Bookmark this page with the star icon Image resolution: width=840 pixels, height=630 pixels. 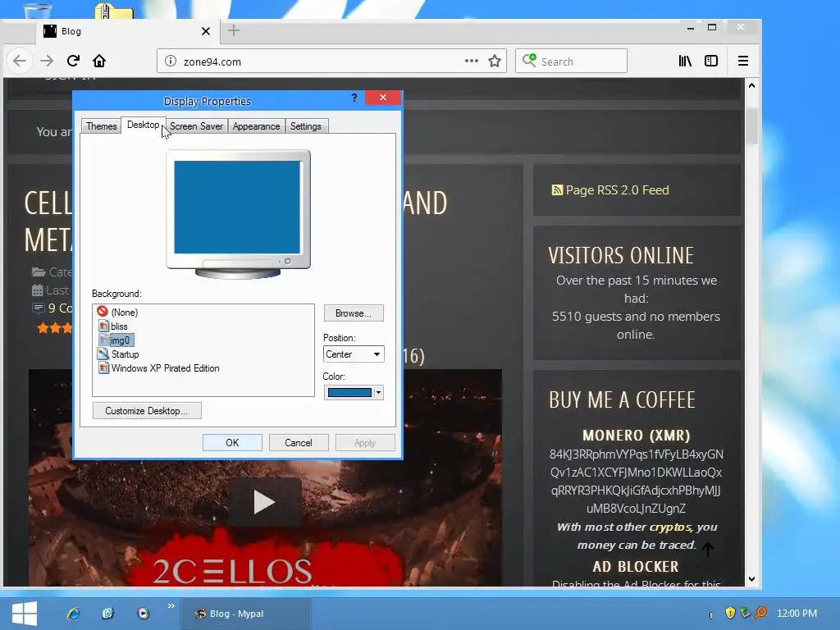[495, 61]
